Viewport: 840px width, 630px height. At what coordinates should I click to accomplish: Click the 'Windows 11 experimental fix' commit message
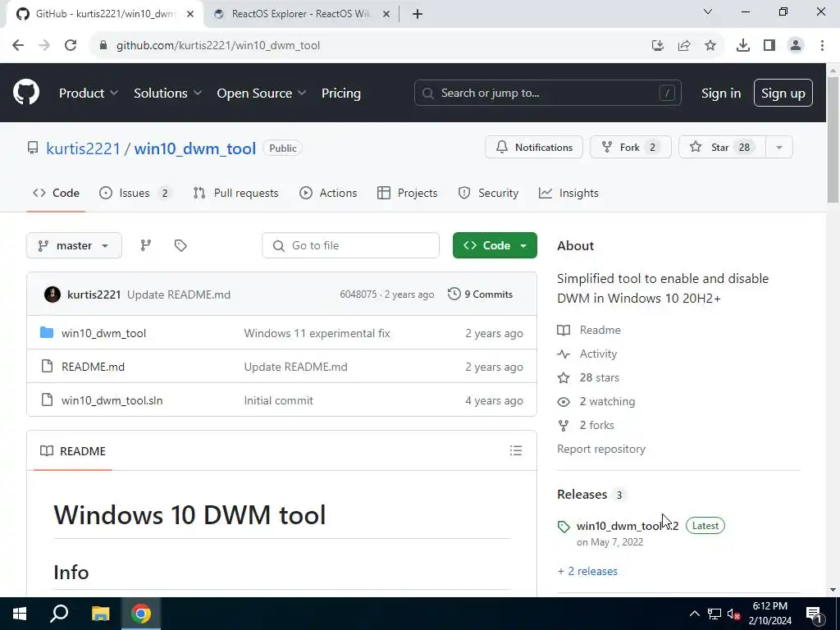pyautogui.click(x=317, y=333)
